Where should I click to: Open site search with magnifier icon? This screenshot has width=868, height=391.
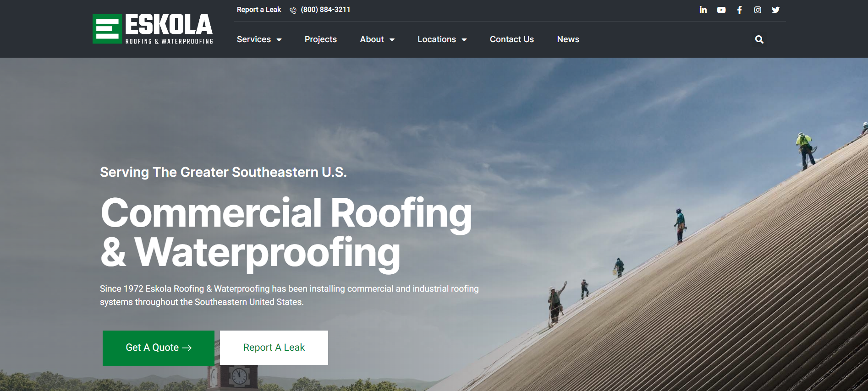pos(759,39)
